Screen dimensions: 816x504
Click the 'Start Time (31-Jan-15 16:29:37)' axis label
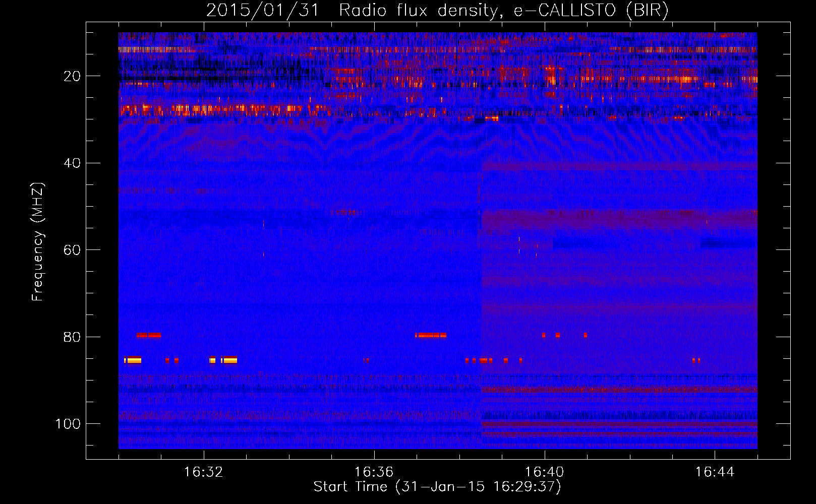437,487
